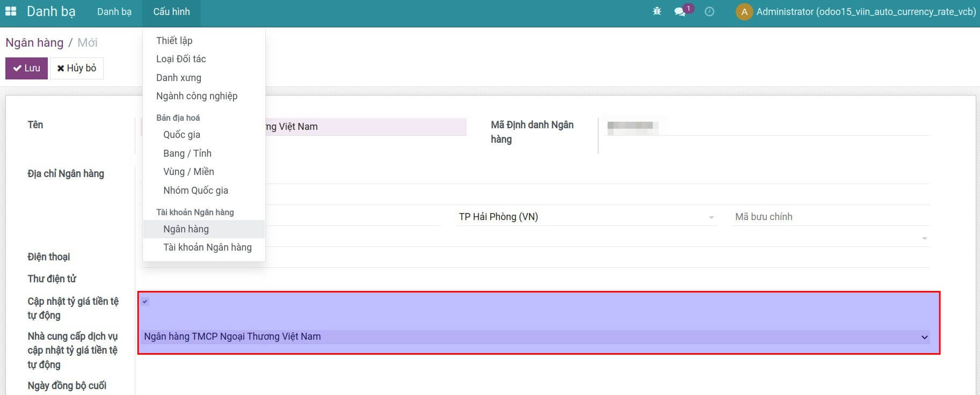This screenshot has width=980, height=395.
Task: Open the apps grid home menu
Action: pyautogui.click(x=11, y=11)
